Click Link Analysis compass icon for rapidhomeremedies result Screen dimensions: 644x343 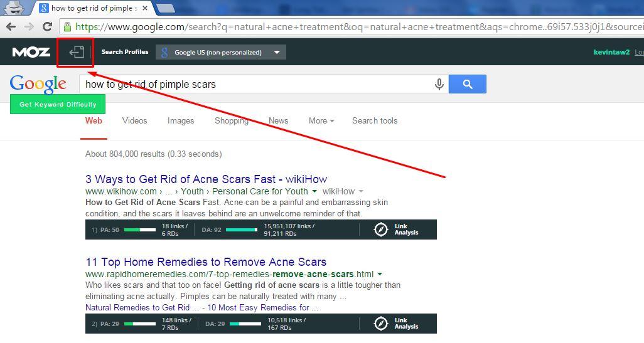[381, 324]
